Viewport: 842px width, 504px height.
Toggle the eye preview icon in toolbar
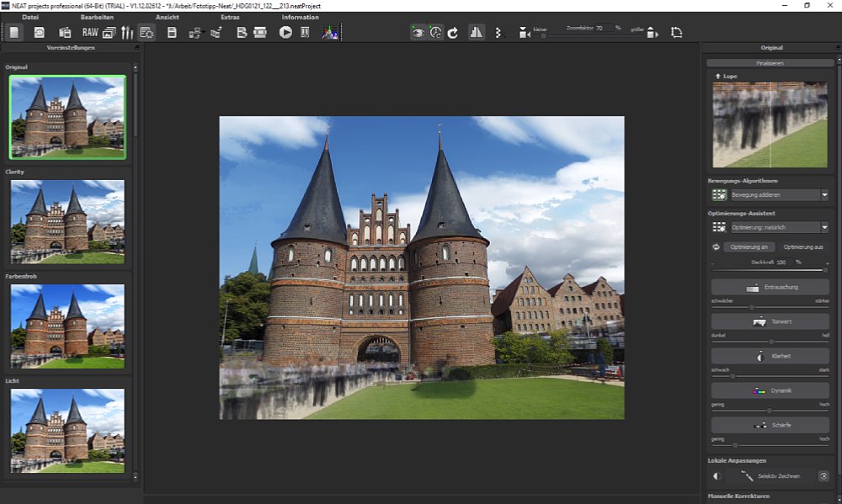pos(418,33)
